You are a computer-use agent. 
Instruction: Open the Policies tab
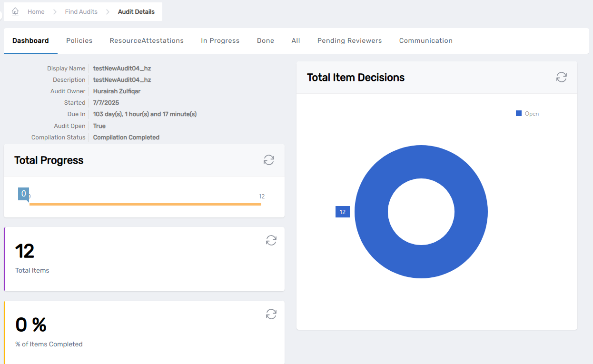point(79,40)
